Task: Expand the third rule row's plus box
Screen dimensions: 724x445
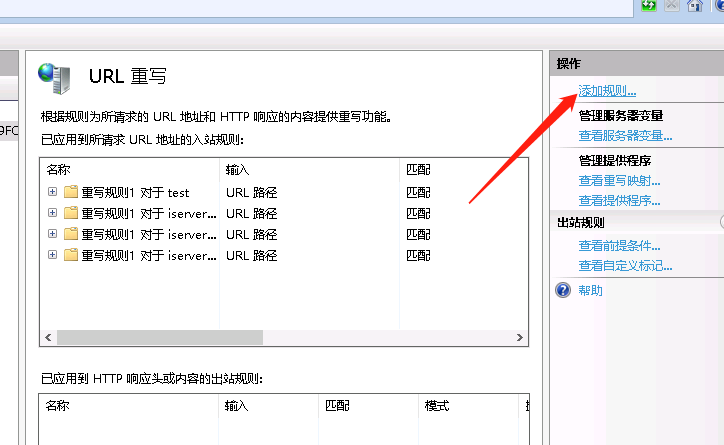Action: [x=53, y=234]
